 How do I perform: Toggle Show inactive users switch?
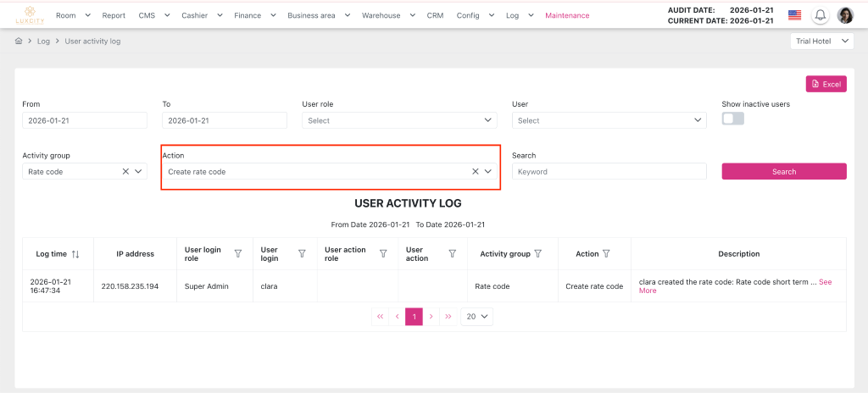pyautogui.click(x=732, y=119)
